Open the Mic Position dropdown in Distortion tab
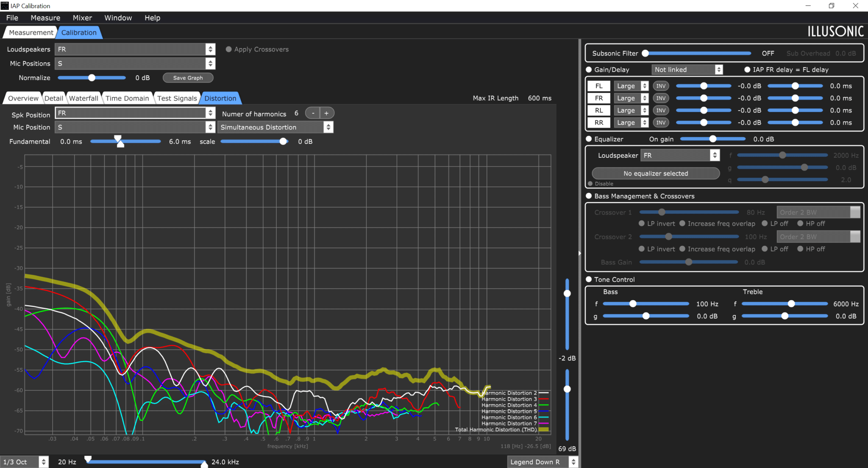The height and width of the screenshot is (468, 868). (x=135, y=127)
